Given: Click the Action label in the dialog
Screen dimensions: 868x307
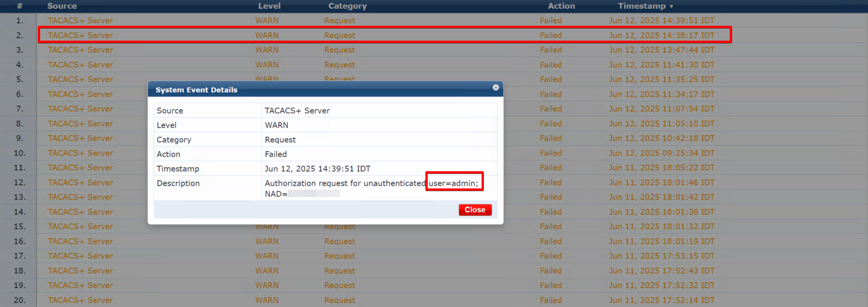Looking at the screenshot, I should (169, 154).
